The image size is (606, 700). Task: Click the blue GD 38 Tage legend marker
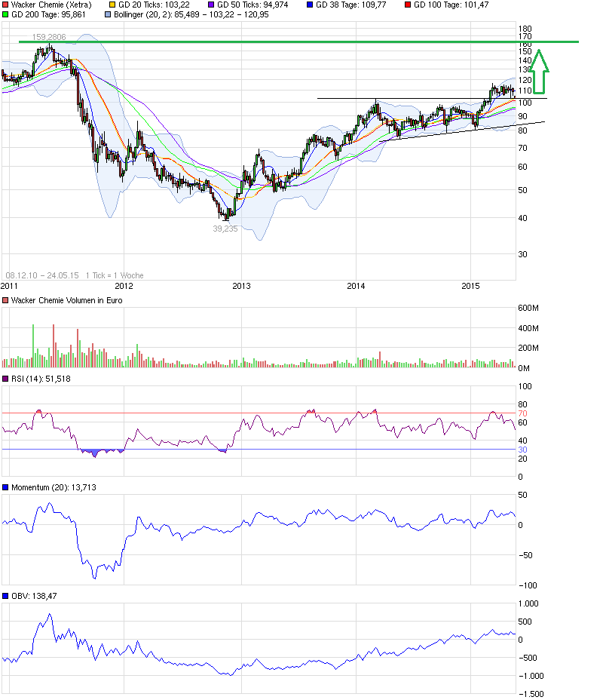pos(313,5)
